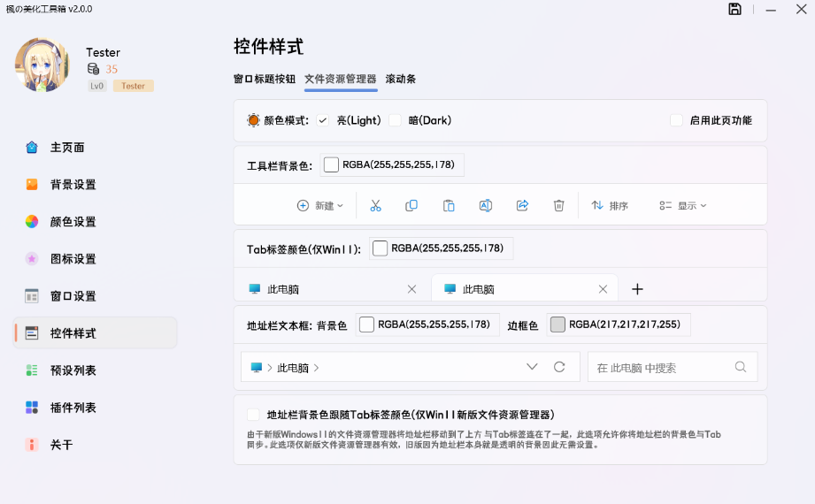
Task: Switch to the 滚动条 tab
Action: click(x=400, y=79)
